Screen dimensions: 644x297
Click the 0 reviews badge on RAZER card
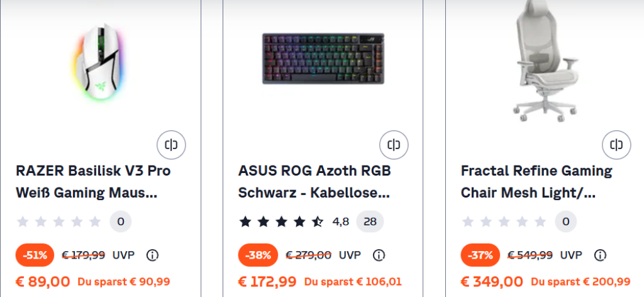[x=121, y=221]
